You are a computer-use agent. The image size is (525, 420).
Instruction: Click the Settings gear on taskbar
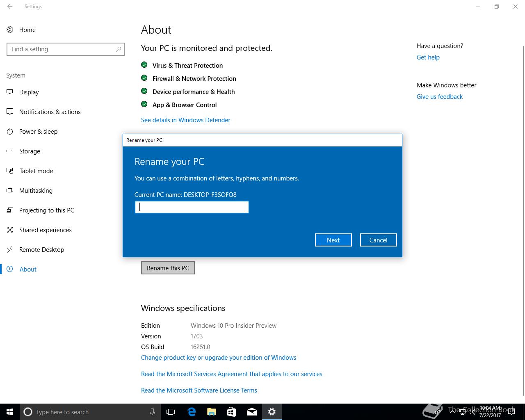coord(272,412)
